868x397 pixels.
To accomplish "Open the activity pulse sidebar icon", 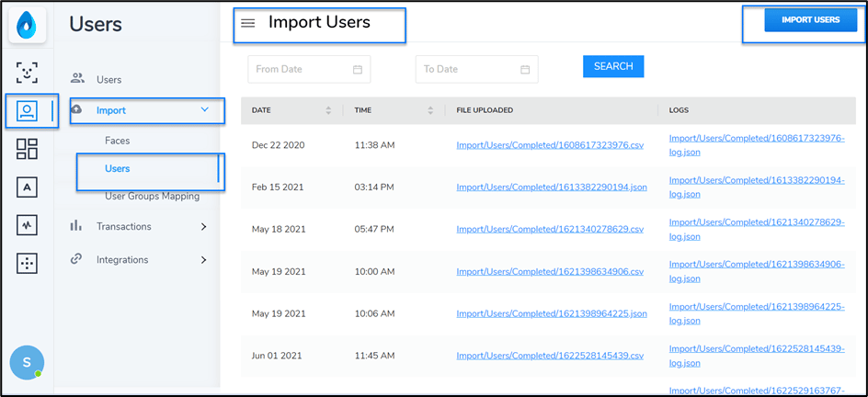I will [x=28, y=225].
